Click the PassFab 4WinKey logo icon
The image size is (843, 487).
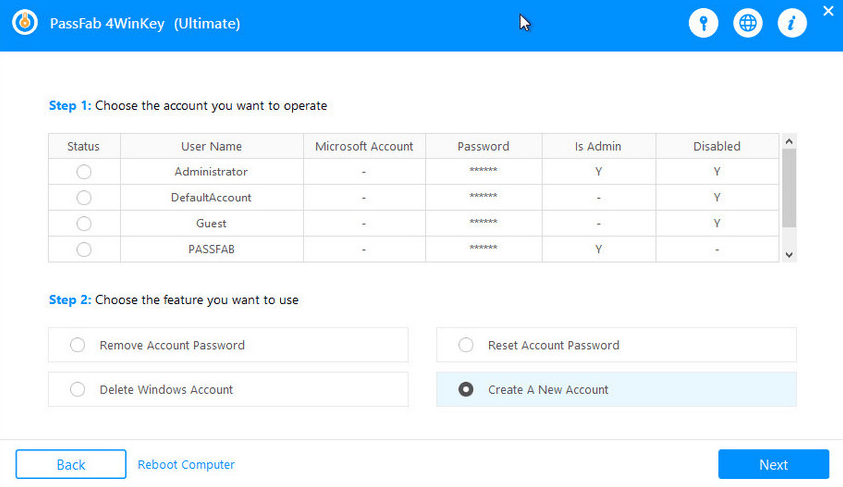pos(24,23)
